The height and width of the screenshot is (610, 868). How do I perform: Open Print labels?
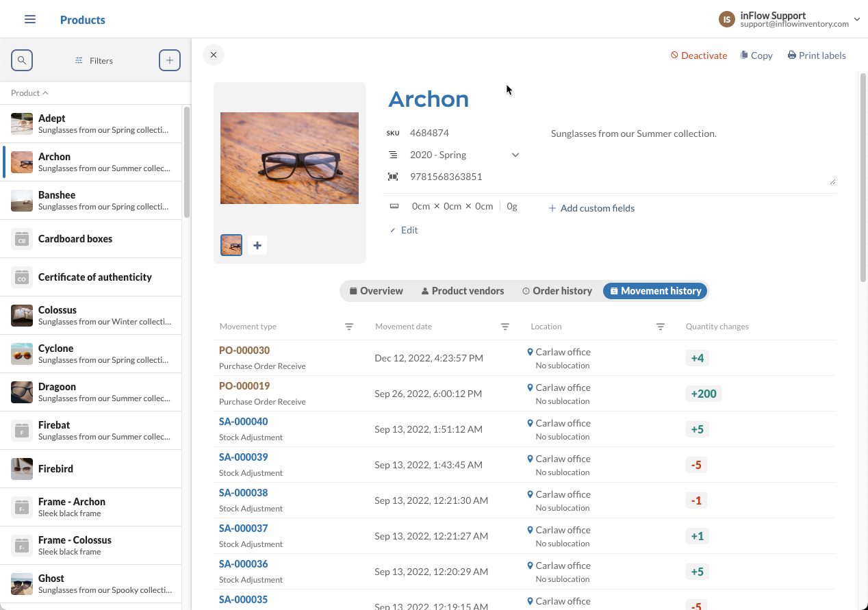click(816, 55)
